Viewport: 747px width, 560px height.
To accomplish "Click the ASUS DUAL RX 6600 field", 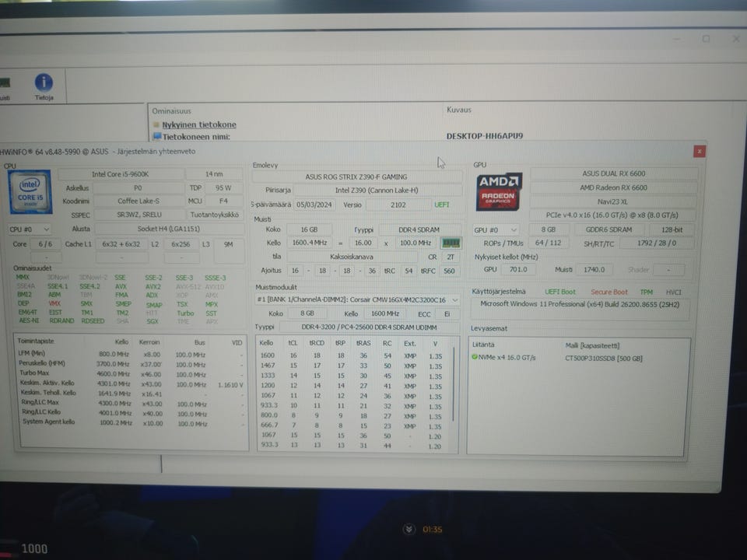I will coord(614,173).
